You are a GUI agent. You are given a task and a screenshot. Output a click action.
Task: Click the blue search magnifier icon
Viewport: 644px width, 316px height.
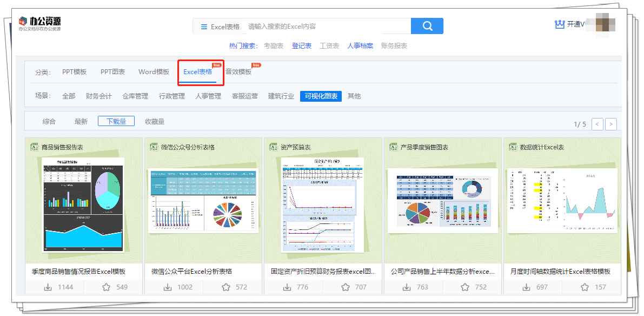pos(427,25)
